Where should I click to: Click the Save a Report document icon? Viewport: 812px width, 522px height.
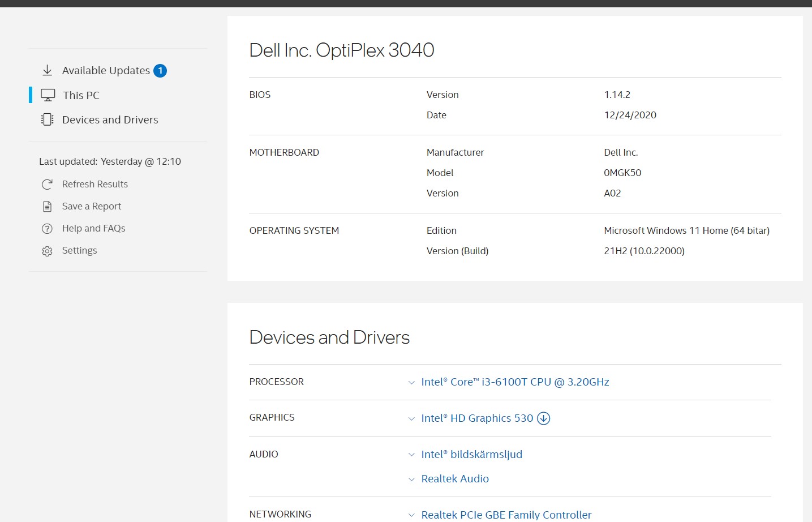pos(47,207)
